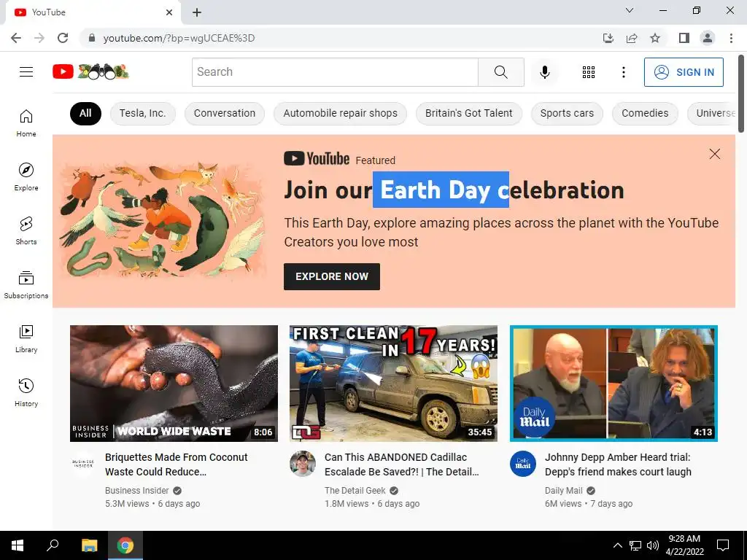Viewport: 747px width, 560px height.
Task: Reload the page
Action: click(63, 38)
